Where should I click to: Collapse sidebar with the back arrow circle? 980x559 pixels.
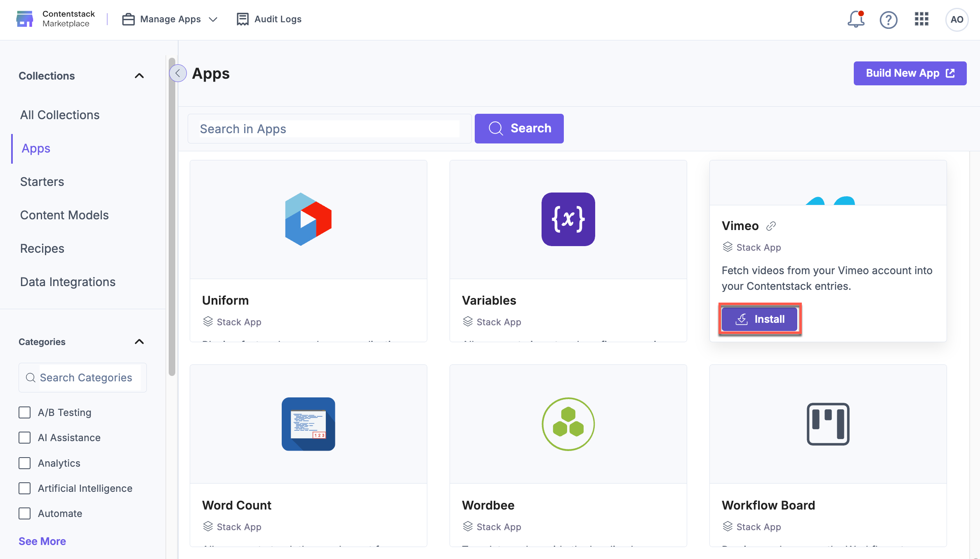178,73
